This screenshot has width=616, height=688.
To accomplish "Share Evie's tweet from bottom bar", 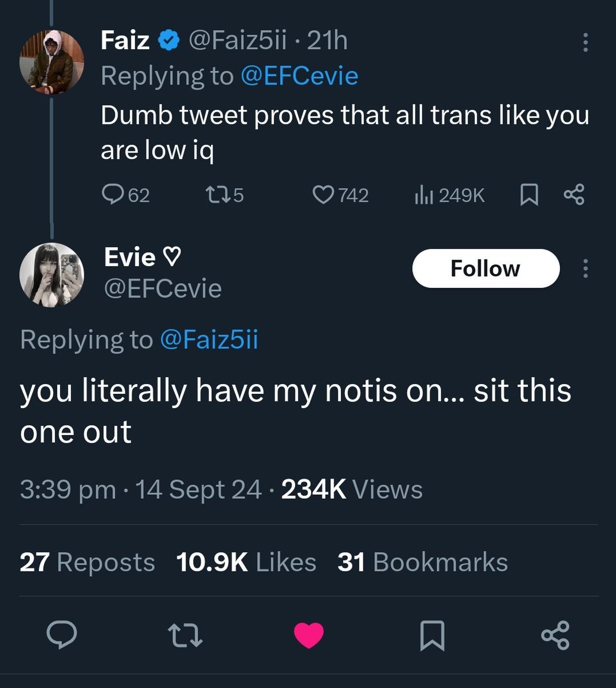I will pos(555,635).
